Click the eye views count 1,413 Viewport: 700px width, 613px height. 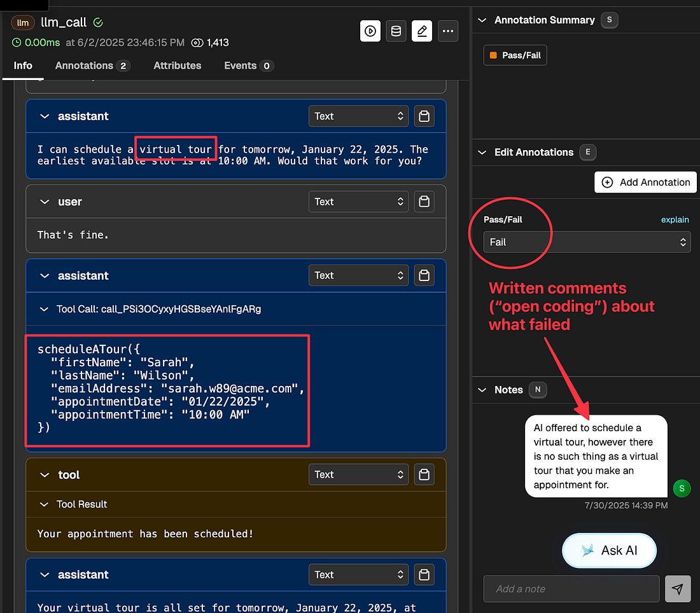pyautogui.click(x=210, y=43)
